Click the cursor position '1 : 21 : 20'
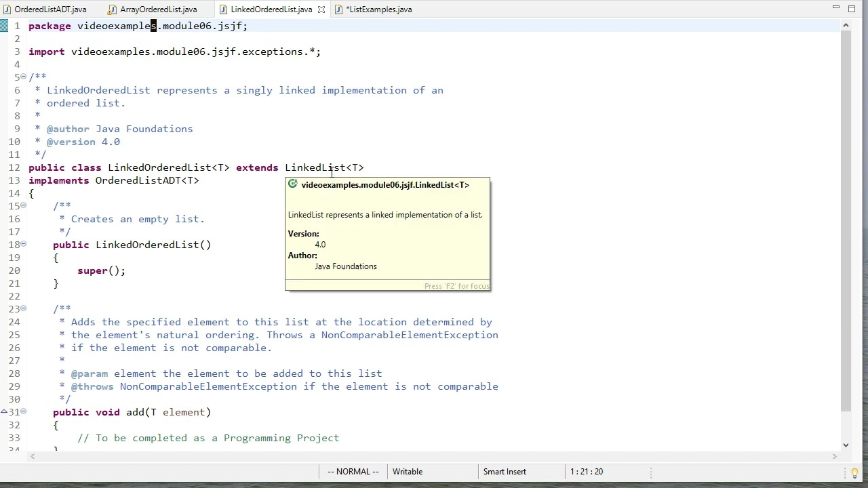The image size is (868, 488). click(x=587, y=472)
